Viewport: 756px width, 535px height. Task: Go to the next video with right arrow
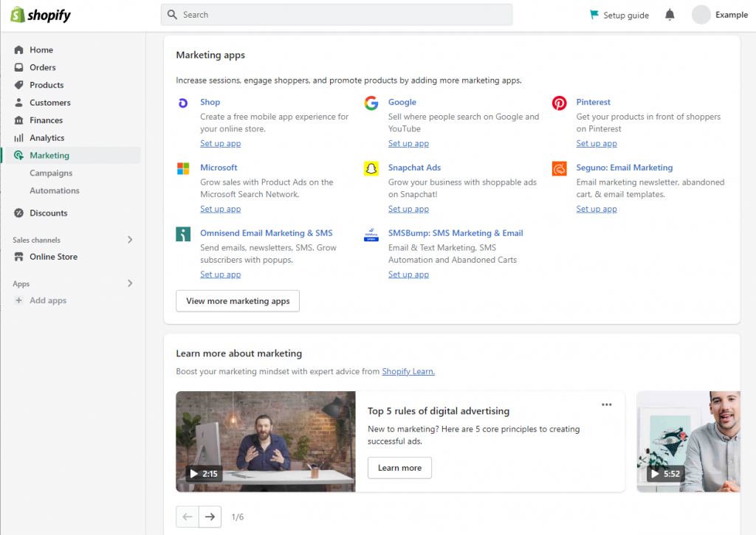coord(210,517)
